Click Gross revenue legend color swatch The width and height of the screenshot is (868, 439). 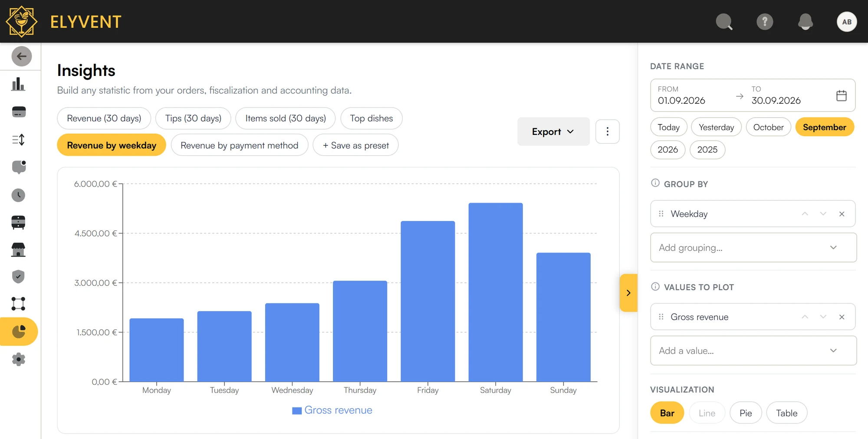pyautogui.click(x=297, y=411)
